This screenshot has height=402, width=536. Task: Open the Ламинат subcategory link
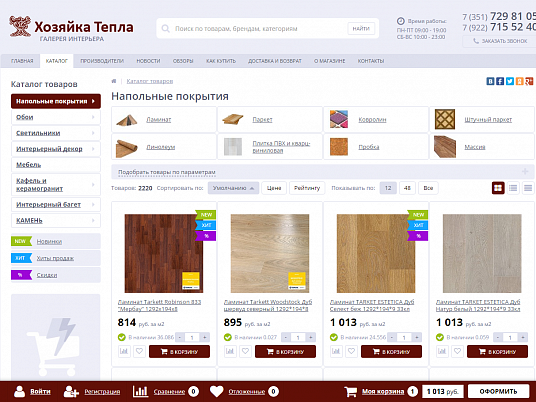tap(159, 119)
